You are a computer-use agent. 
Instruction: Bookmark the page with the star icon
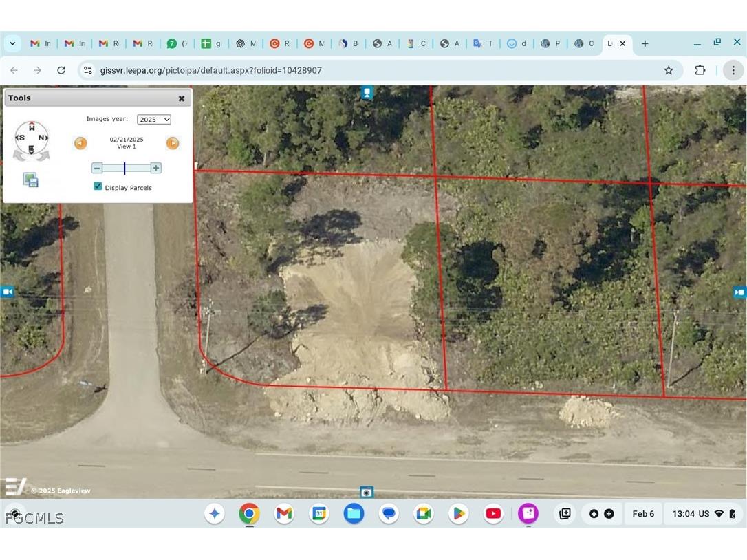click(669, 70)
